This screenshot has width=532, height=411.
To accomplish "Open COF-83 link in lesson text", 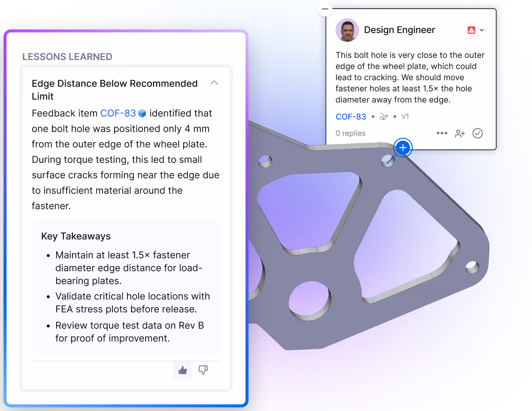I will (118, 113).
